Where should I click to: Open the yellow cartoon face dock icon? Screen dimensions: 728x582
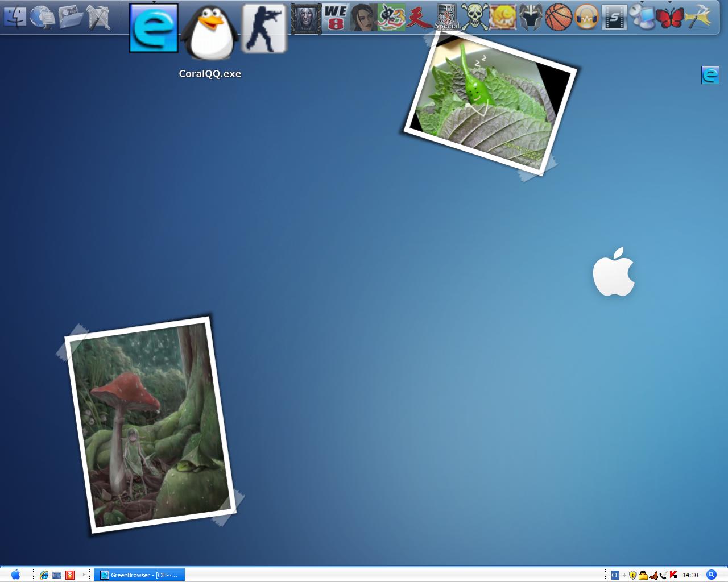point(503,18)
